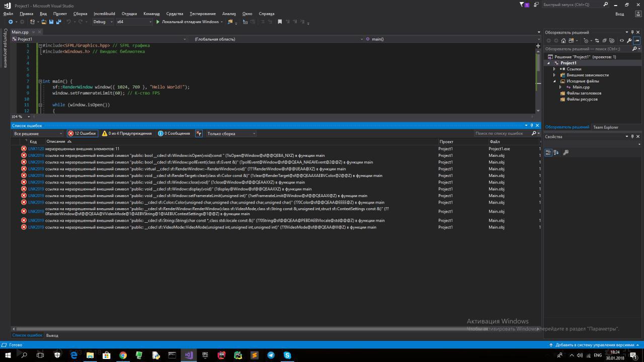Viewport: 644px width, 362px height.
Task: Open Google Chrome from the taskbar
Action: (x=123, y=355)
